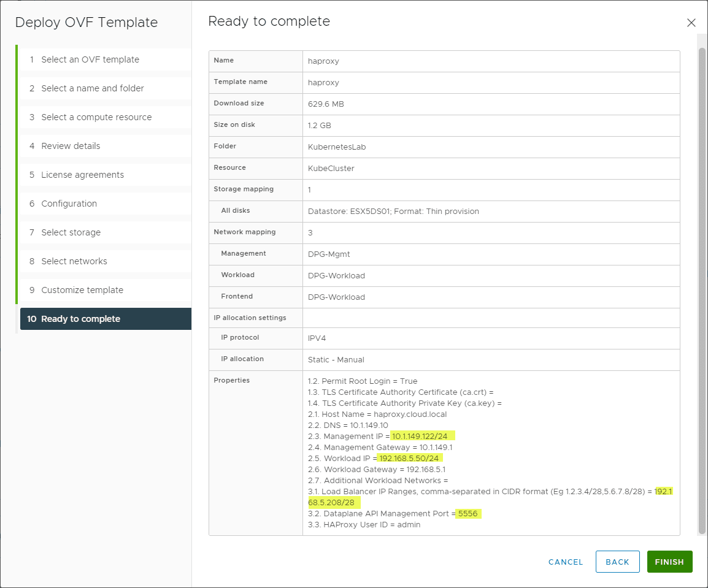Open step 2 Select a name and folder
The width and height of the screenshot is (708, 588).
pyautogui.click(x=93, y=88)
